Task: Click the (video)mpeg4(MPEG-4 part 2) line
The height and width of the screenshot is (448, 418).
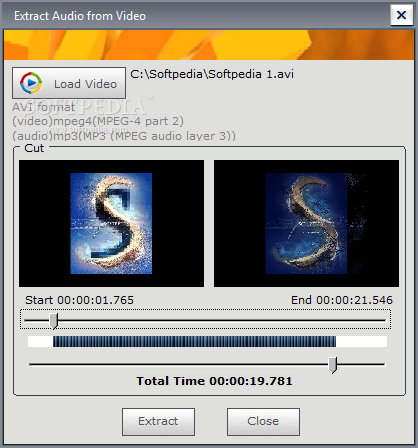Action: coord(98,121)
